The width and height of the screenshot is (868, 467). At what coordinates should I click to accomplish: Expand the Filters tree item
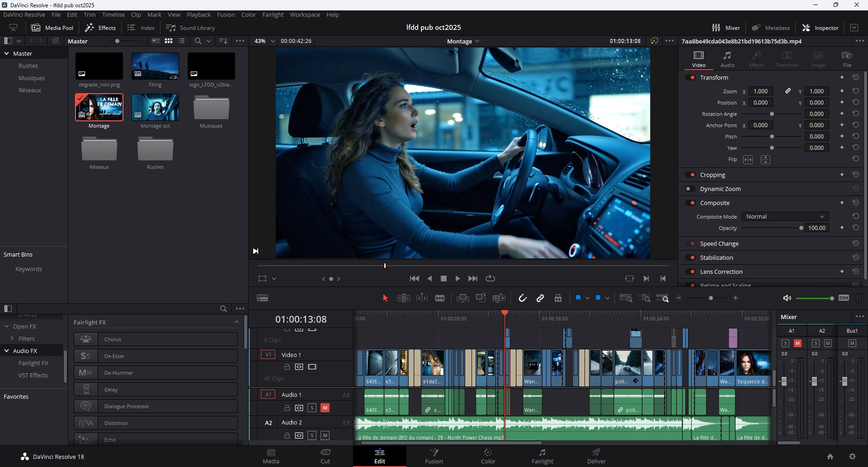click(12, 338)
